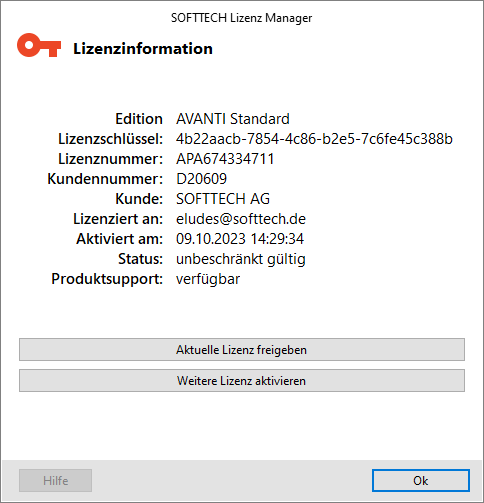Screen dimensions: 484x503
Task: Click the SOFTTECH Lizenz Manager title
Action: pos(241,18)
